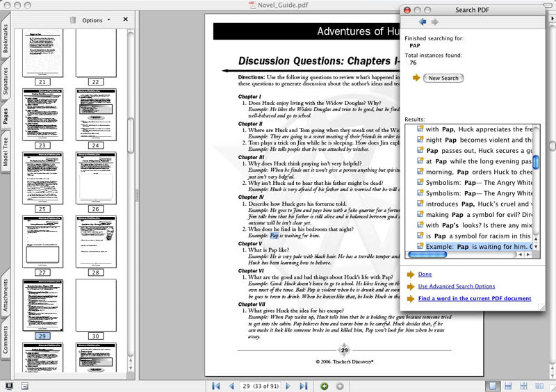This screenshot has height=392, width=556.
Task: Go to last page button
Action: (x=304, y=386)
